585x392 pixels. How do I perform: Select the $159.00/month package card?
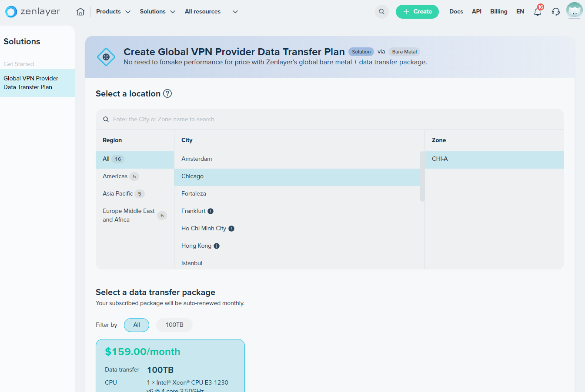[x=170, y=365]
